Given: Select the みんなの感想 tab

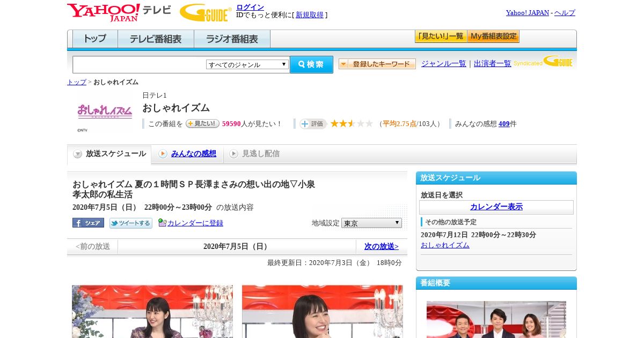Looking at the screenshot, I should (187, 154).
